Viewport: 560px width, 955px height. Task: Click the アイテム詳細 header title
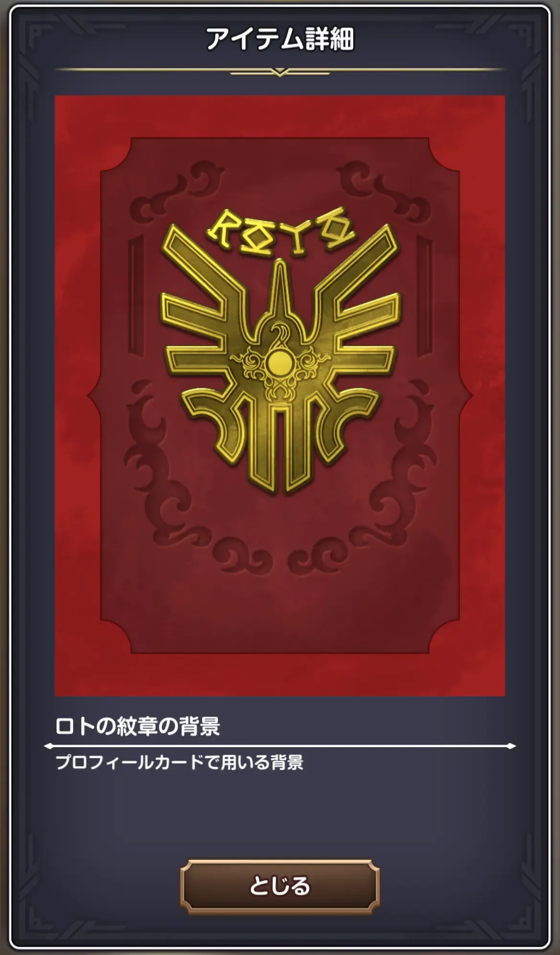[280, 39]
